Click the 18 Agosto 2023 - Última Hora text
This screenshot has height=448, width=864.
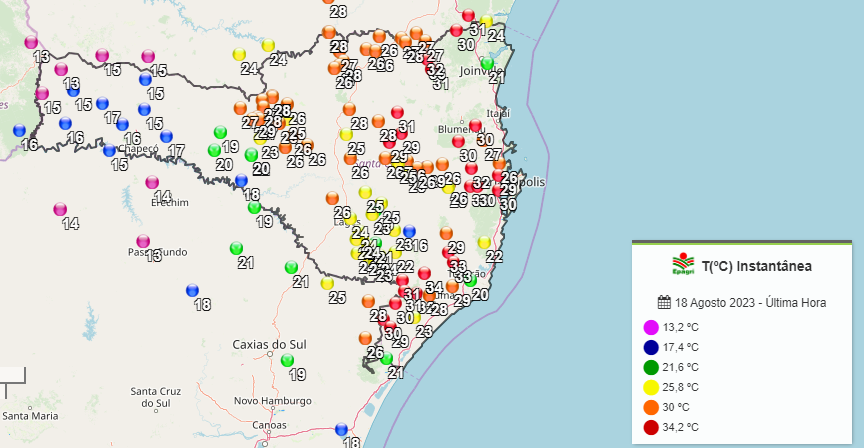(750, 303)
